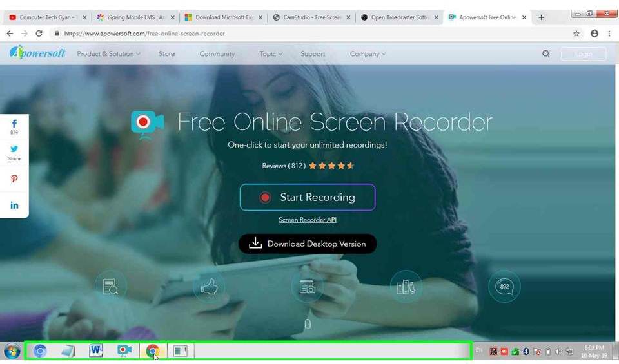Expand the Company dropdown menu

pyautogui.click(x=368, y=54)
